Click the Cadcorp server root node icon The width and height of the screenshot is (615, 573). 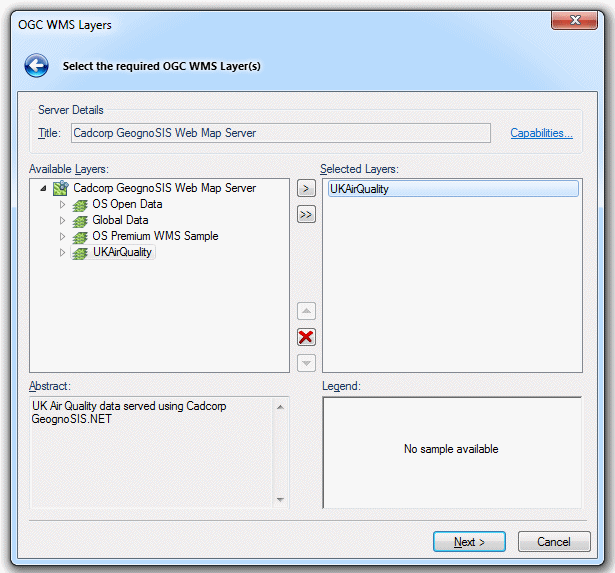click(61, 188)
